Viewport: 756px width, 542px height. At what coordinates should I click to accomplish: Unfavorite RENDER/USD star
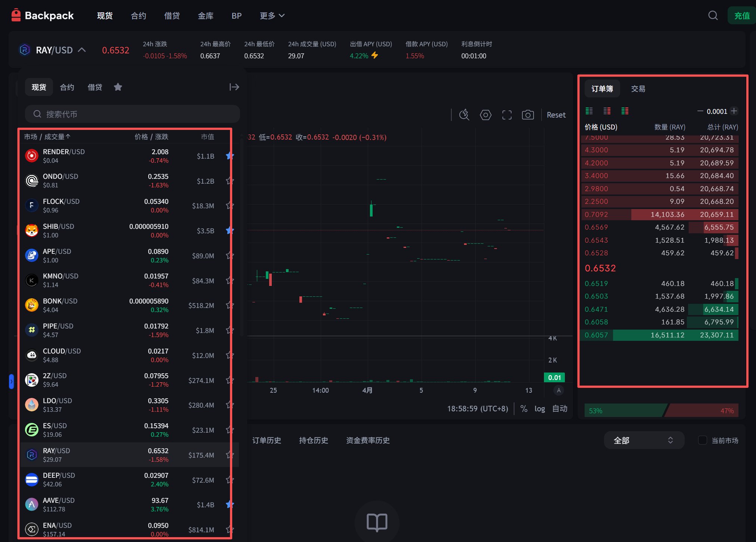(x=230, y=156)
